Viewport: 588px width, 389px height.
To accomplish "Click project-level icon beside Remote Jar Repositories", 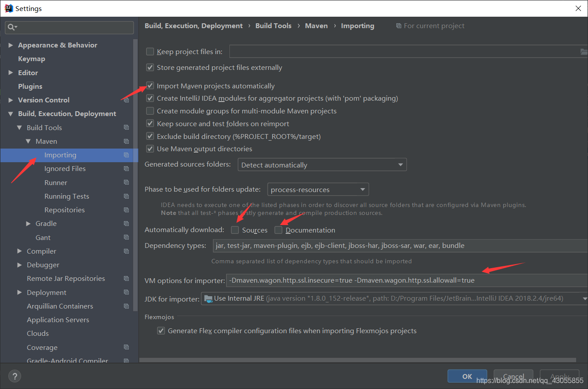I will click(126, 278).
